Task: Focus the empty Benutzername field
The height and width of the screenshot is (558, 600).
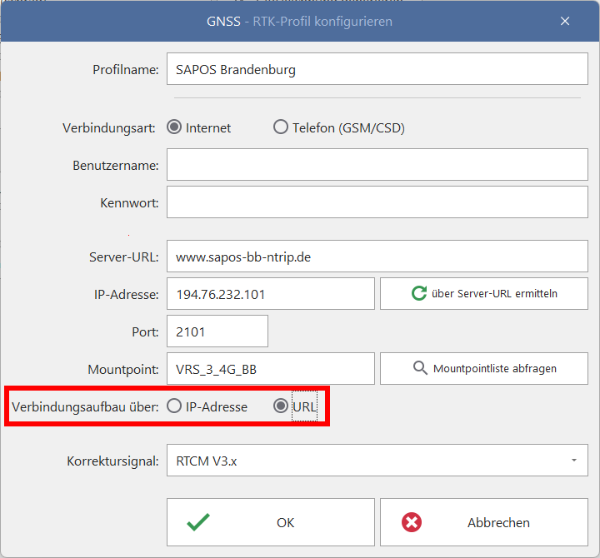Action: pos(377,165)
